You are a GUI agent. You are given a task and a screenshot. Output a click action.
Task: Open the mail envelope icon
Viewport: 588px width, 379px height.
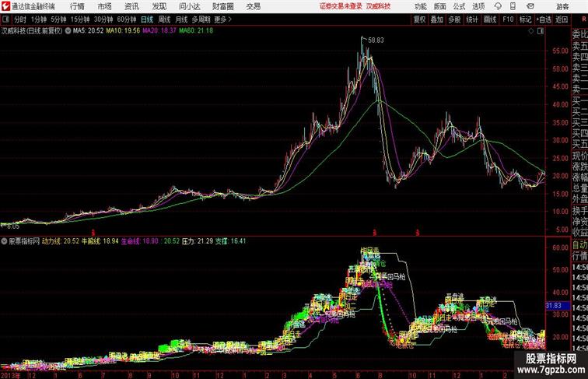[x=530, y=6]
